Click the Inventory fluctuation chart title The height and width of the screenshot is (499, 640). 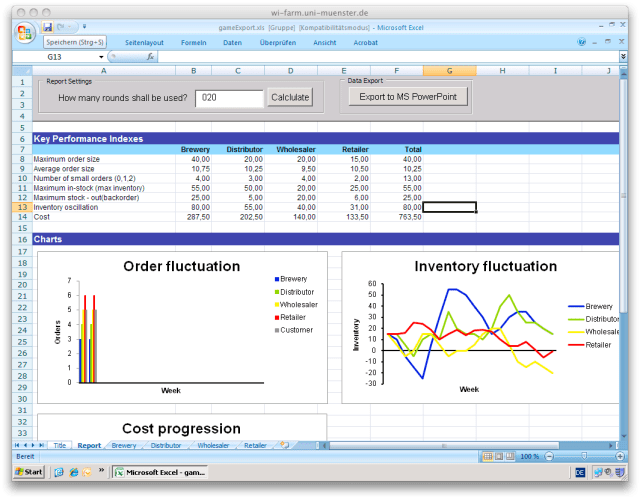pos(485,266)
